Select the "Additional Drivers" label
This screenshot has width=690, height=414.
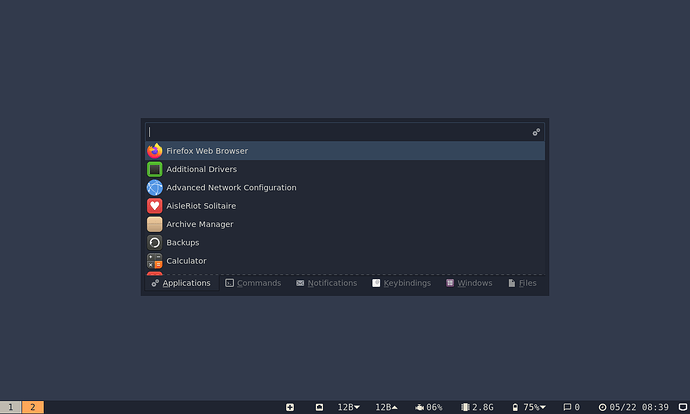tap(202, 169)
